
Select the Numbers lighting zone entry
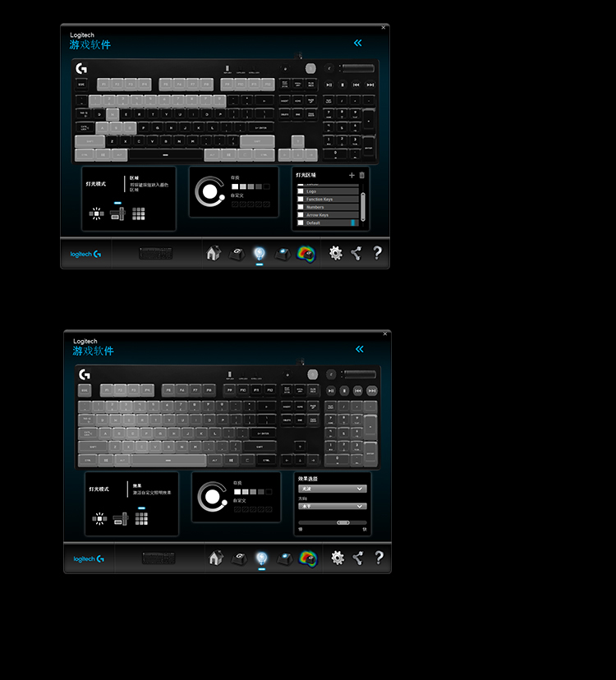(x=328, y=207)
